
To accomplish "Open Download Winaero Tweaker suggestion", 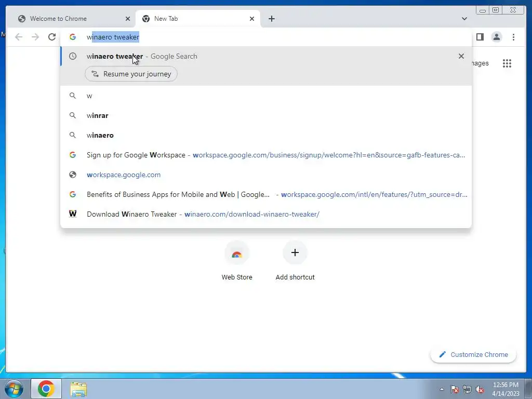I will point(265,214).
